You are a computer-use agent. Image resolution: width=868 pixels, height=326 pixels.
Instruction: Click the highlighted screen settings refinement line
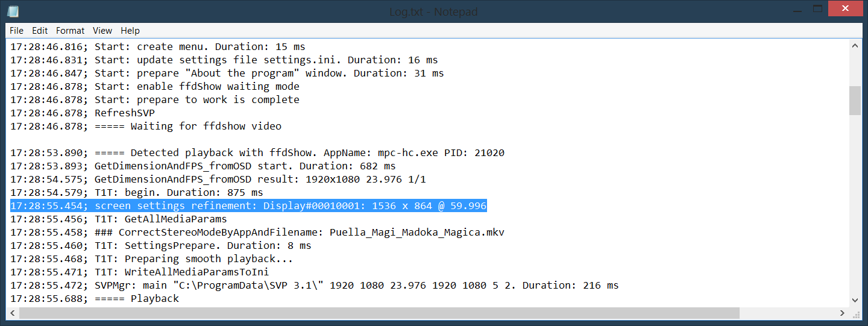[248, 206]
